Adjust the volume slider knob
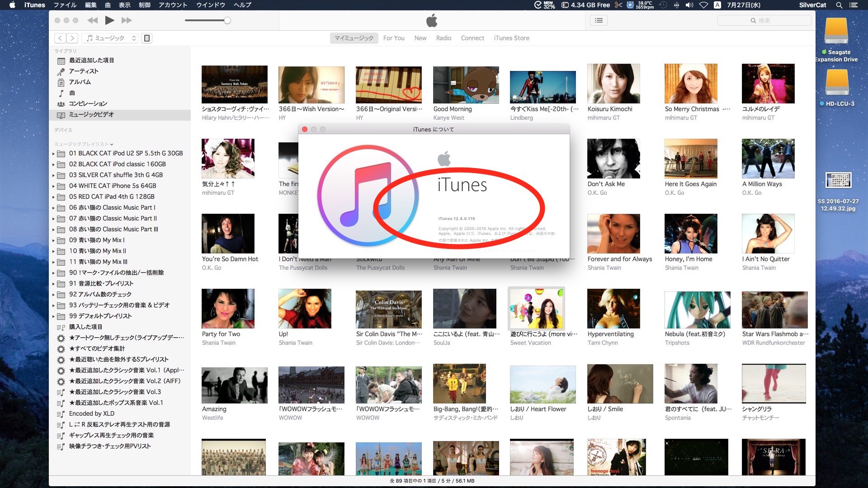 (x=227, y=20)
